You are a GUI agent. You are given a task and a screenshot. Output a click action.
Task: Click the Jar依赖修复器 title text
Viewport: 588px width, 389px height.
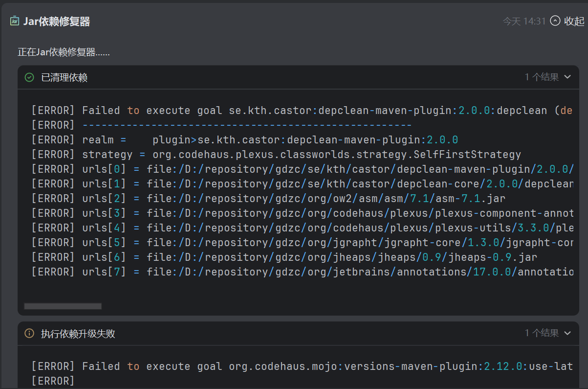point(57,21)
